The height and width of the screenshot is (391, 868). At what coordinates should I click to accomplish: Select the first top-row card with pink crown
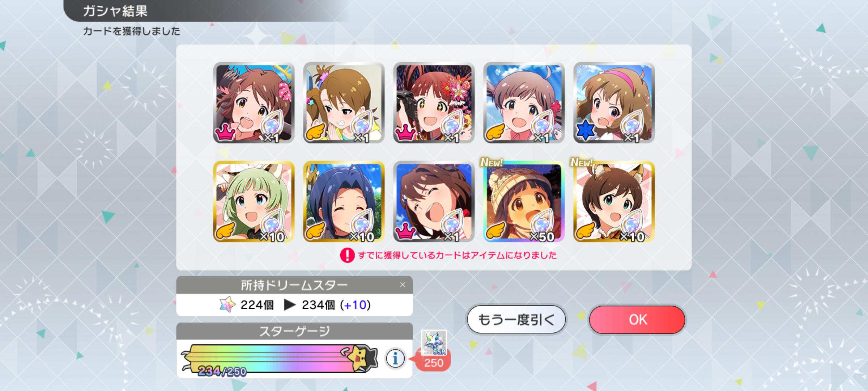[254, 103]
